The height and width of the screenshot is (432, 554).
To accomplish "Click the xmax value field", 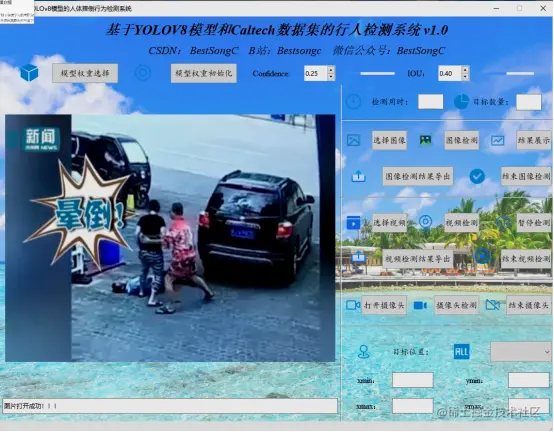I will [413, 406].
